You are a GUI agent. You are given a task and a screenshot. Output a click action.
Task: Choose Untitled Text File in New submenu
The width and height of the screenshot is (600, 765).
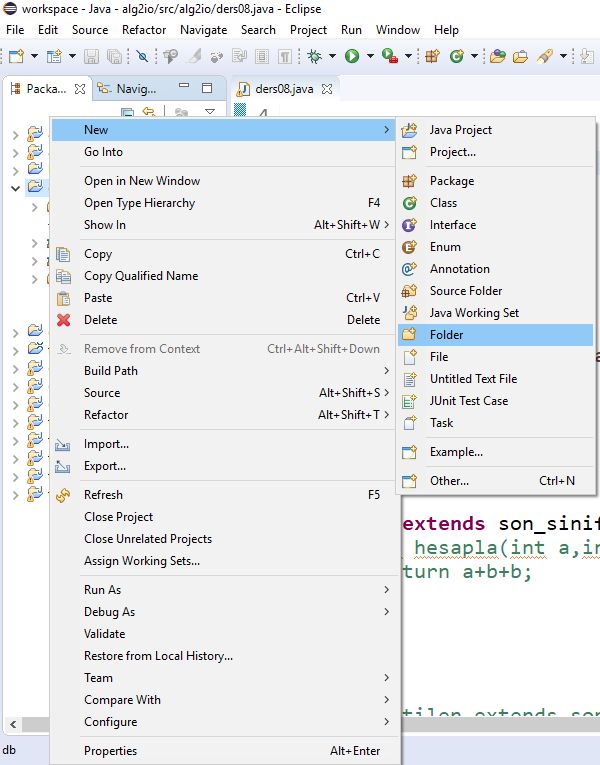click(x=495, y=379)
